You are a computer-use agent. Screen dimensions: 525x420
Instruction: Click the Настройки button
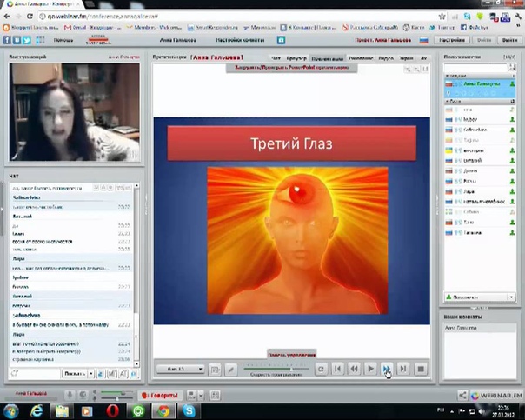click(452, 40)
